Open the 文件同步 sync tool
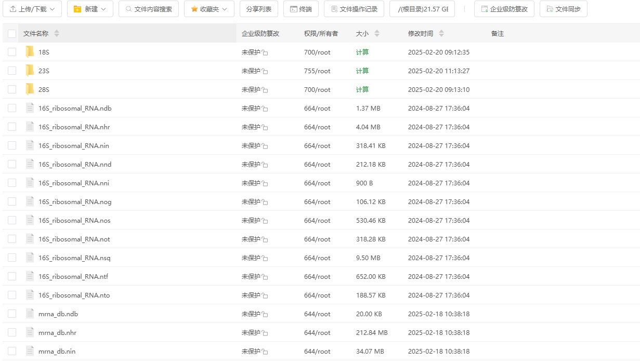 (564, 8)
